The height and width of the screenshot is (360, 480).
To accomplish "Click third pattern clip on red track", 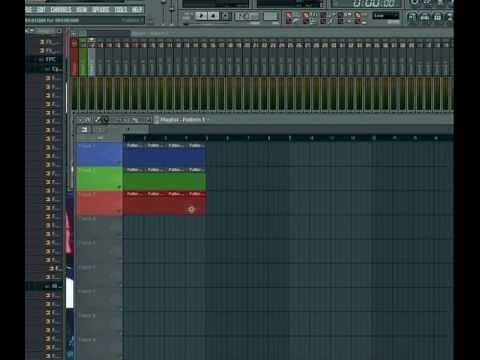I will click(x=175, y=203).
